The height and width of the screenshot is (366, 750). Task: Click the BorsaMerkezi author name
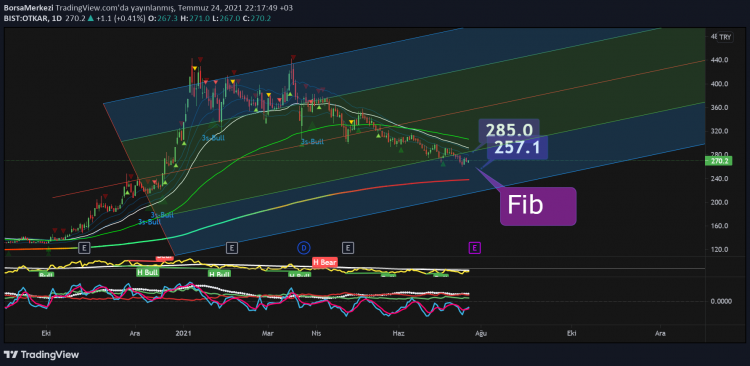click(28, 8)
